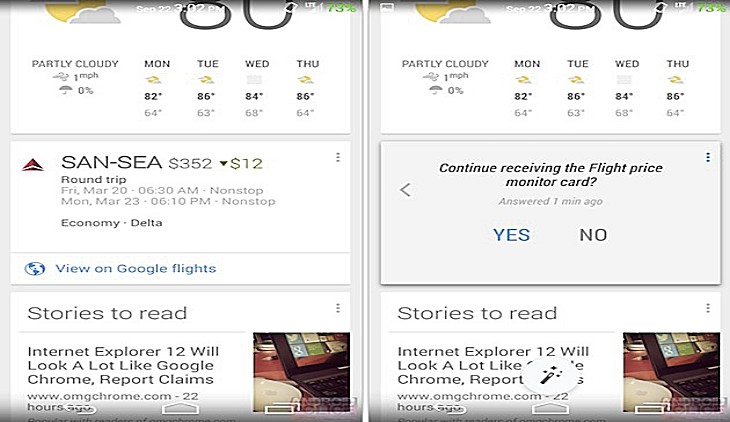Select MON forecast in left weather card
This screenshot has height=422, width=730.
[x=156, y=88]
